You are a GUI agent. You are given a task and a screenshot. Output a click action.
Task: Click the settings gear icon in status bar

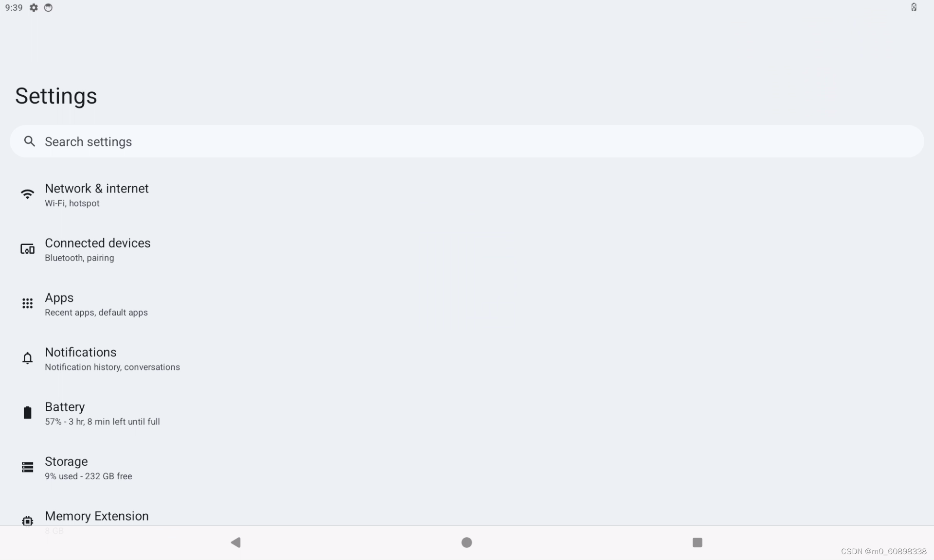pyautogui.click(x=34, y=7)
